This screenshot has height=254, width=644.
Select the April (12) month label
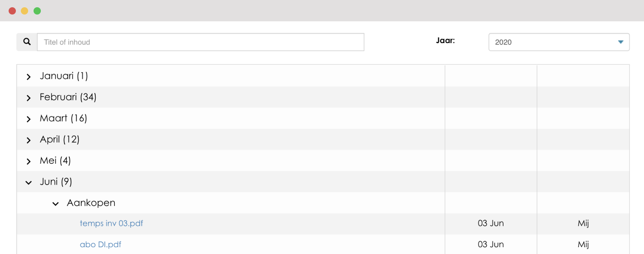59,139
